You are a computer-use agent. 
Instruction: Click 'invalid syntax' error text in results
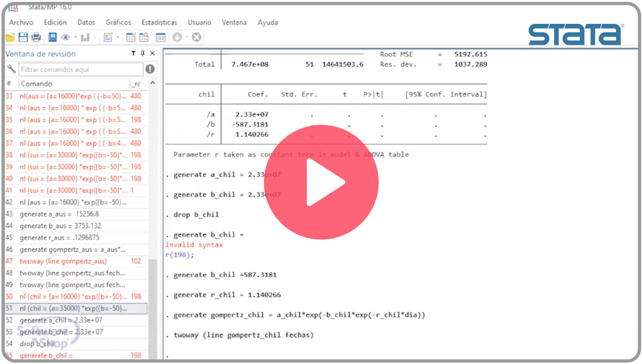click(194, 244)
